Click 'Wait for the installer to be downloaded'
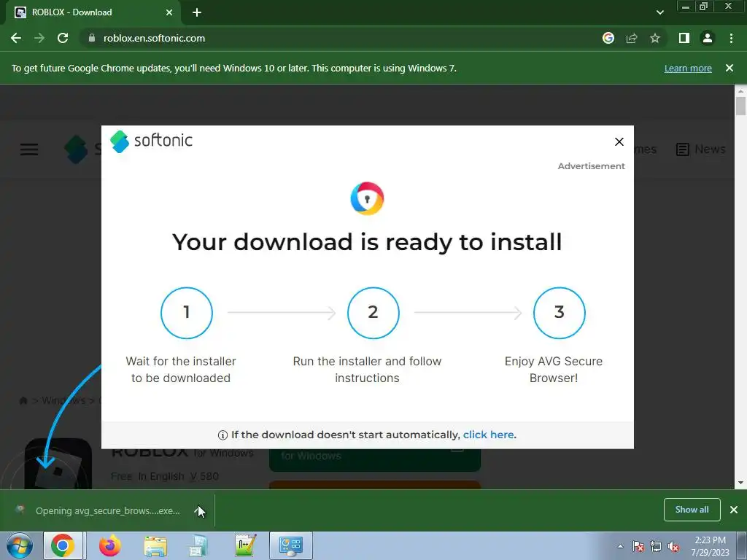 181,370
